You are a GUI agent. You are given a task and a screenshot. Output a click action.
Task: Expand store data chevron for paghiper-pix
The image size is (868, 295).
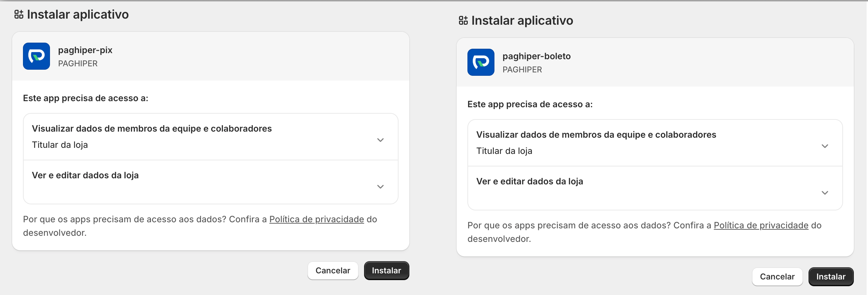(x=380, y=187)
